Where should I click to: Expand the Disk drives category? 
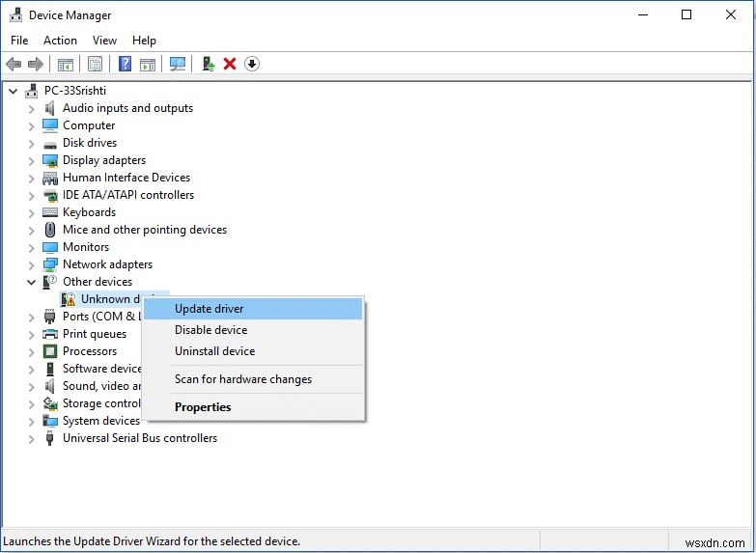(31, 144)
